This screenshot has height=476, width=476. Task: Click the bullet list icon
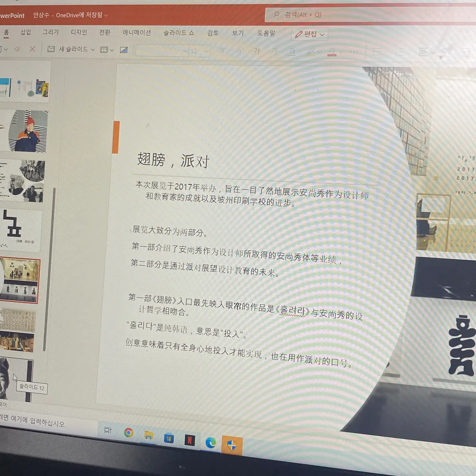click(377, 52)
